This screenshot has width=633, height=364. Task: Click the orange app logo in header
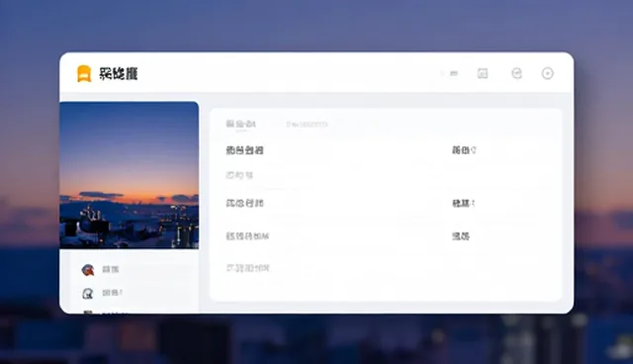click(x=84, y=74)
